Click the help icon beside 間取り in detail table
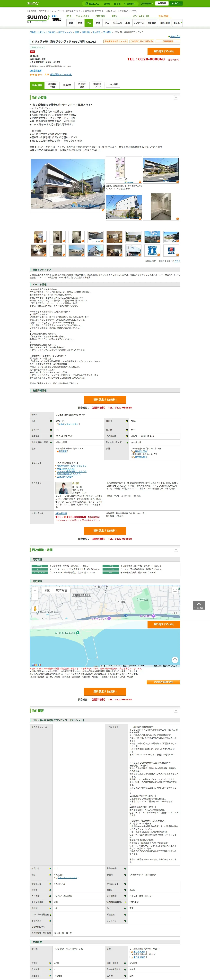This screenshot has width=210, height=980. pos(127,421)
